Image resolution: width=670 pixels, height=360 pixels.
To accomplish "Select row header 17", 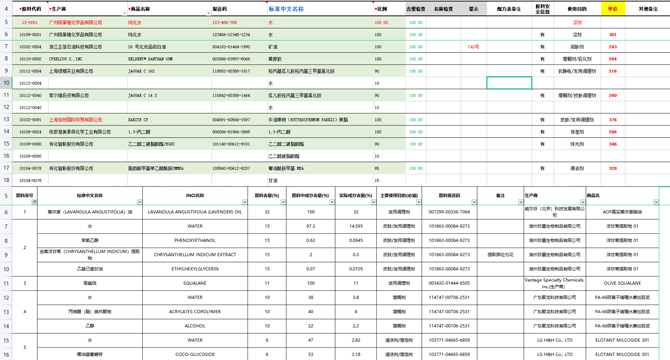I will pos(6,168).
